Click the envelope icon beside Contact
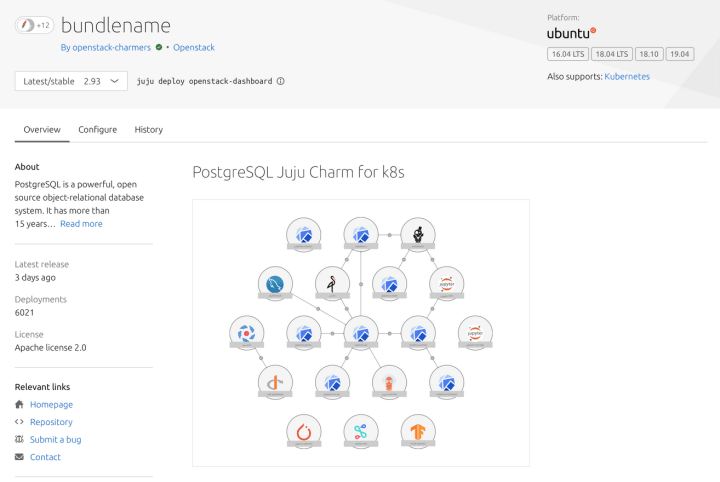The width and height of the screenshot is (720, 482). tap(19, 457)
